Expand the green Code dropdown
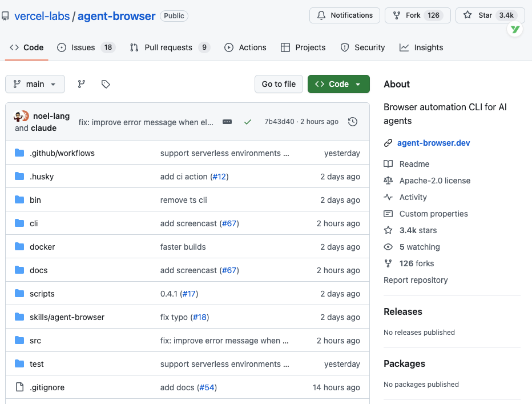The image size is (532, 404). (x=338, y=84)
